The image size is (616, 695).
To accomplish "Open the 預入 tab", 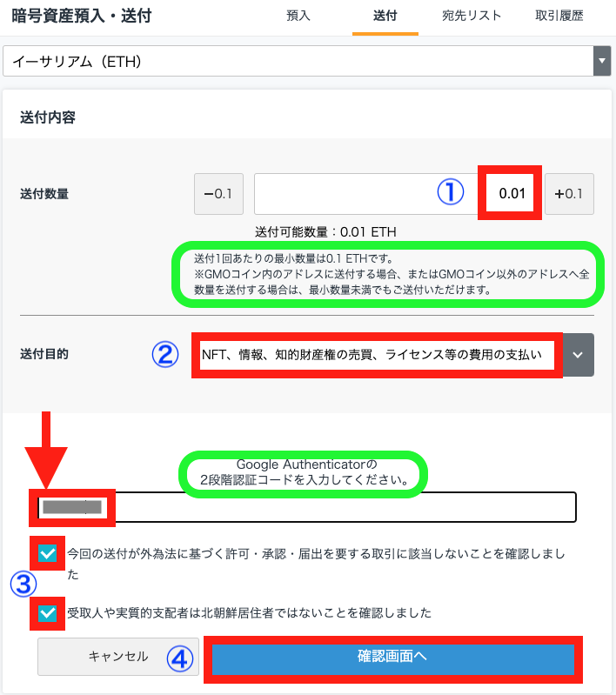I will pos(298,16).
